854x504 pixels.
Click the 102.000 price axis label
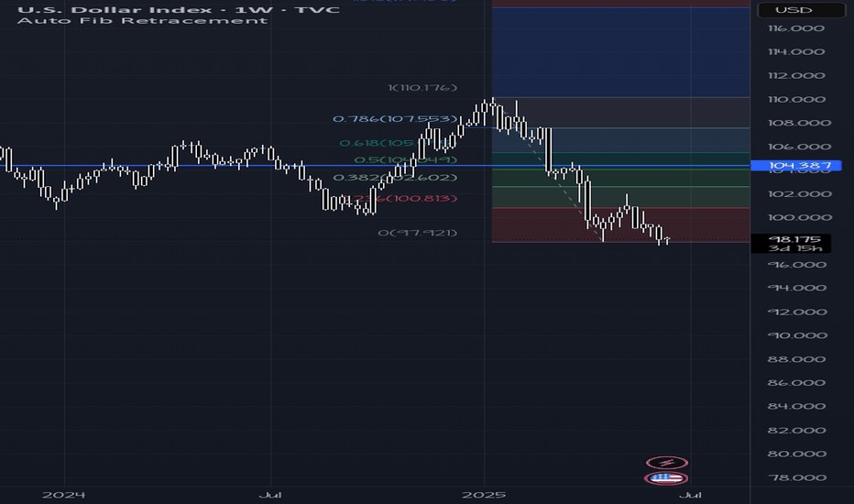pos(799,194)
